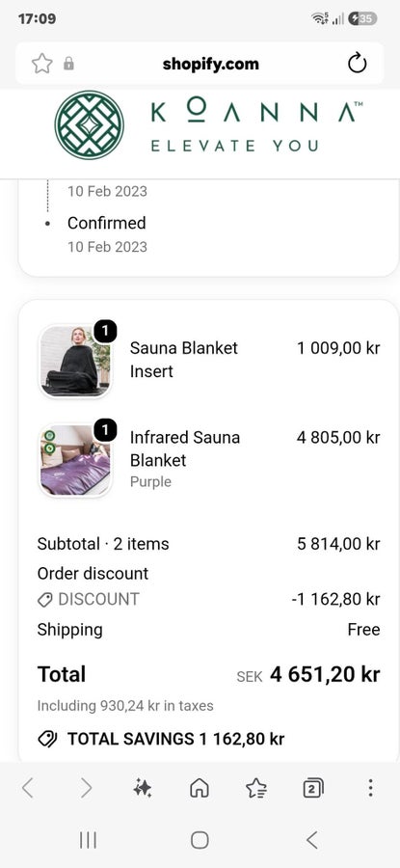Open Android recent apps button
Viewport: 400px width, 868px height.
pos(88,840)
